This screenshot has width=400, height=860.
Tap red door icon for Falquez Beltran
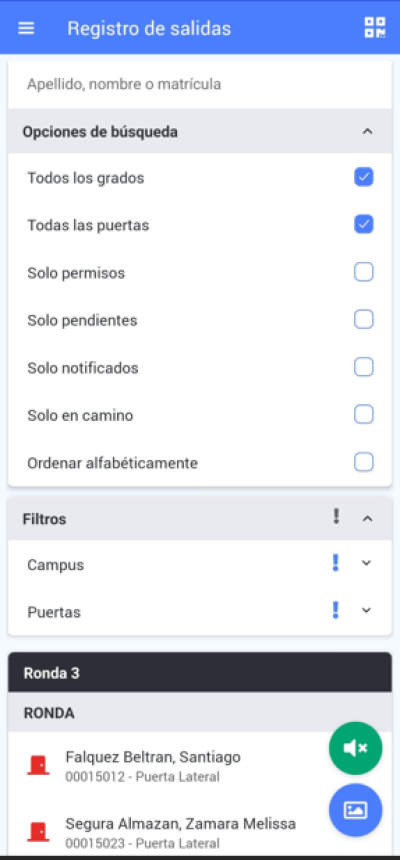click(38, 765)
